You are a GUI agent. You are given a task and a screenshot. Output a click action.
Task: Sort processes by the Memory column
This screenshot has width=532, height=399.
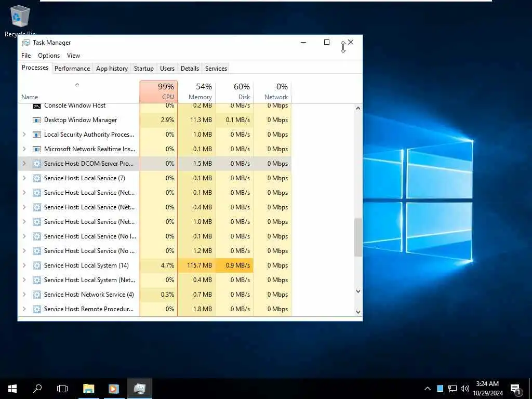click(196, 91)
